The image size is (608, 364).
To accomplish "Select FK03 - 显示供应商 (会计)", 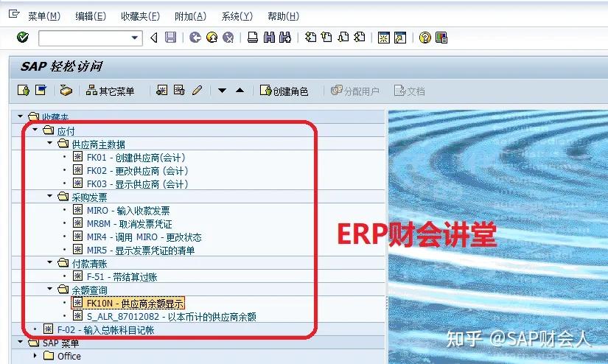I will (137, 183).
